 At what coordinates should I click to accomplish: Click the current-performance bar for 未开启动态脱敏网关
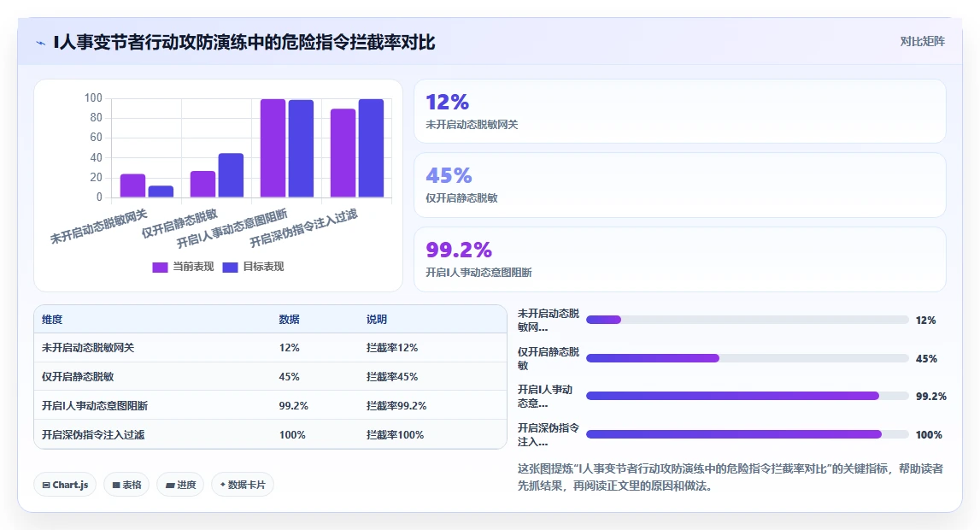pyautogui.click(x=132, y=185)
